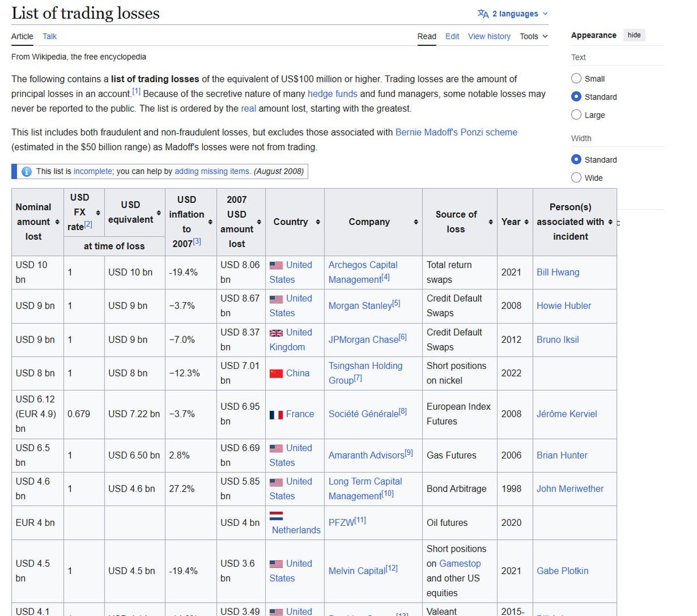697x616 pixels.
Task: Open Howie Hubler link
Action: [564, 306]
